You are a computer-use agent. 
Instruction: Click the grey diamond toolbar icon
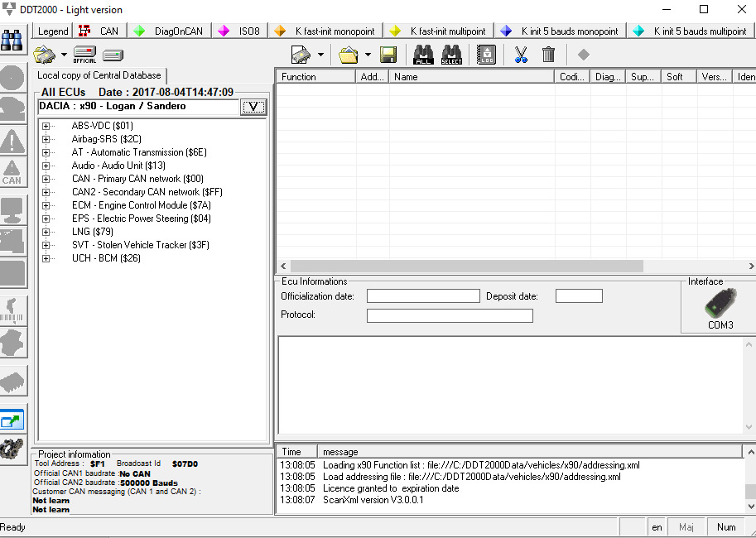[584, 55]
